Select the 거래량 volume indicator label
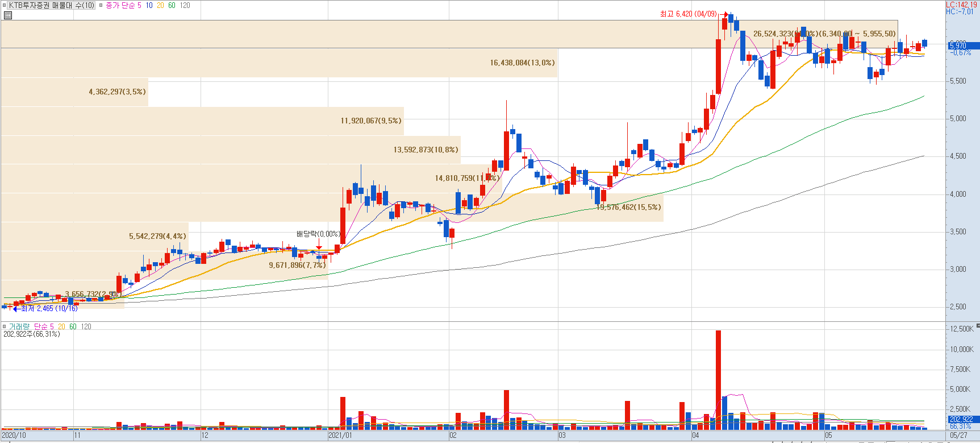 (x=19, y=326)
